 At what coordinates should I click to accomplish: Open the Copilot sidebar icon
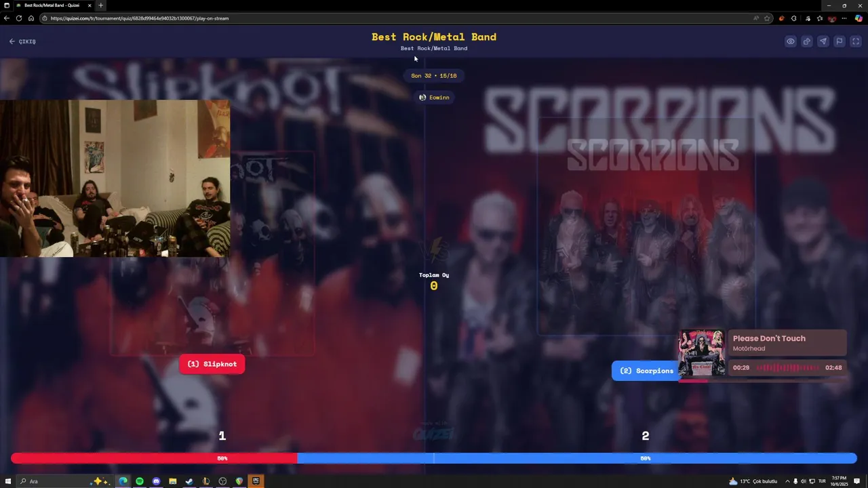tap(859, 18)
